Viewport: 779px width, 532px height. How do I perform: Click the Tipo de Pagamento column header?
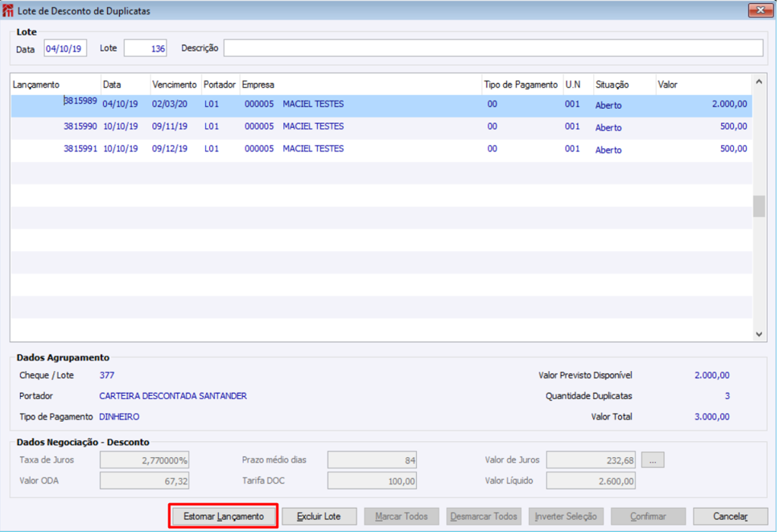pyautogui.click(x=521, y=85)
